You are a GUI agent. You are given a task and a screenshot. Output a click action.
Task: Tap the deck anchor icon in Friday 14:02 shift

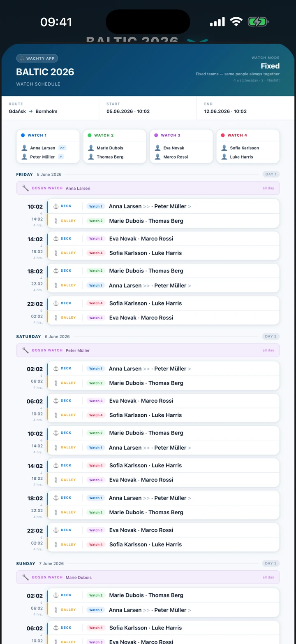[56, 238]
